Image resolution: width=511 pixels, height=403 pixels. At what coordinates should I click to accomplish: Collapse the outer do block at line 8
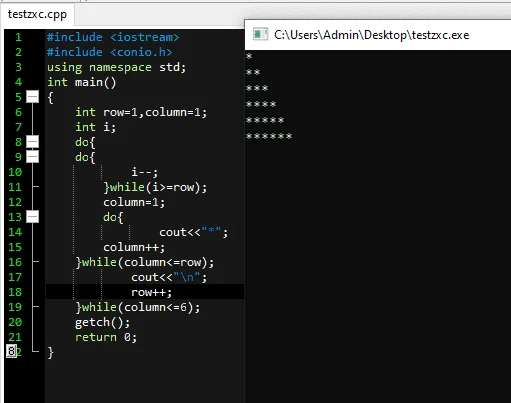click(32, 142)
